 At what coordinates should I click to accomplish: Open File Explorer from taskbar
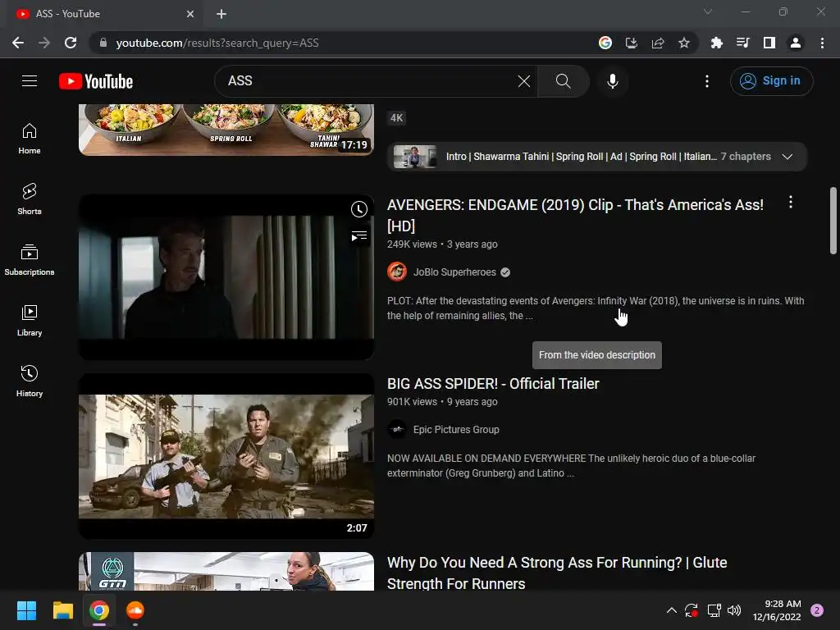point(62,610)
